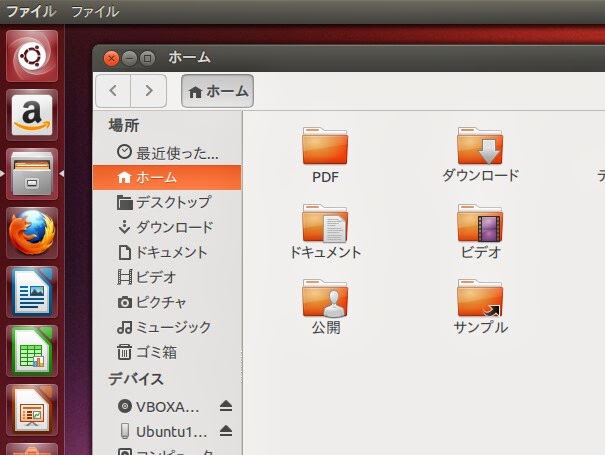This screenshot has height=455, width=605.
Task: Launch the Amazon dock icon
Action: [x=32, y=115]
